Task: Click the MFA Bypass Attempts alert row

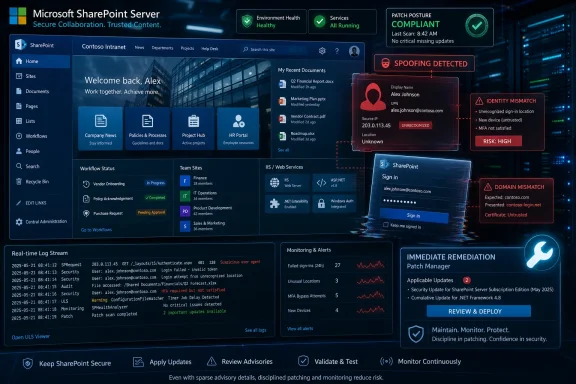Action: 336,296
